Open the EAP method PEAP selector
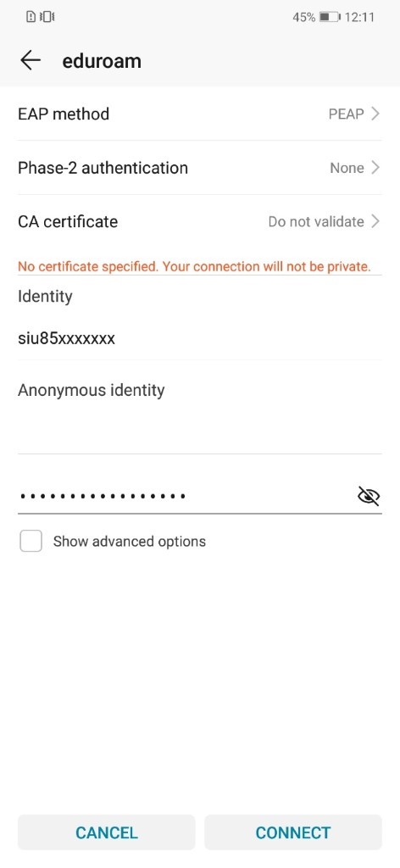 tap(353, 114)
